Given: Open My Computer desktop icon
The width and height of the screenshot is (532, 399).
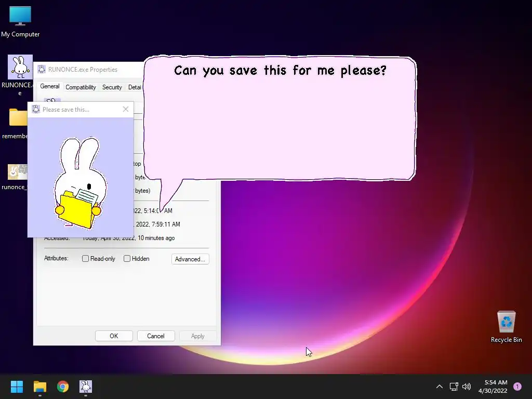Looking at the screenshot, I should point(20,21).
